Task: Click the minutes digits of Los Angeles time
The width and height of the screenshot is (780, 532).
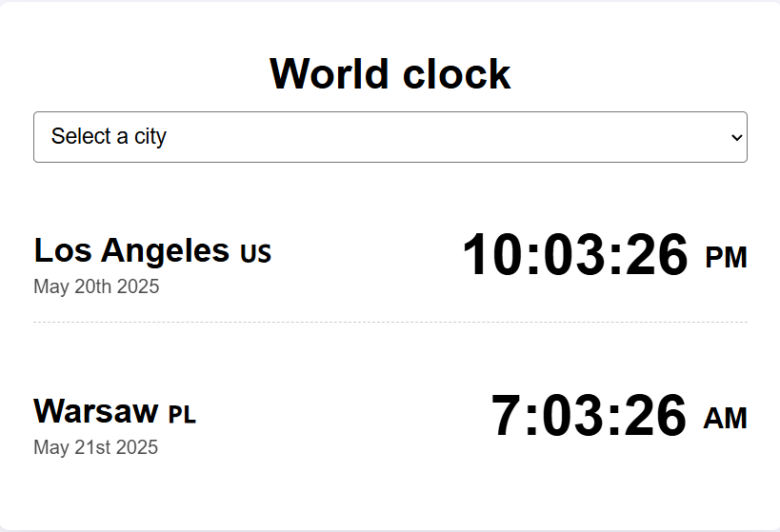Action: 574,254
